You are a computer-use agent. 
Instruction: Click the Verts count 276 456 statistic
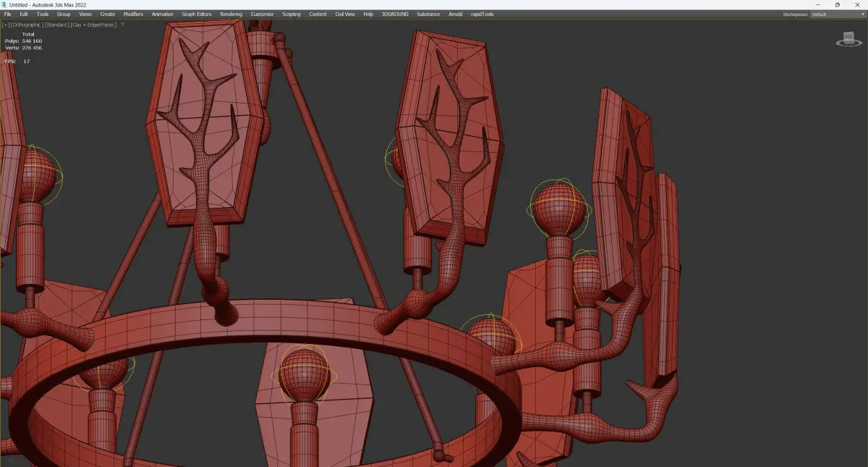pos(23,47)
